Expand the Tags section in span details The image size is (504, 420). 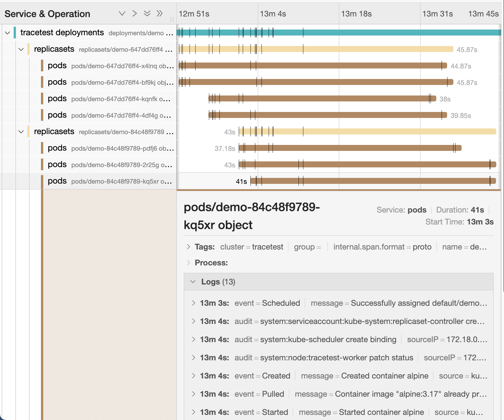tap(188, 247)
